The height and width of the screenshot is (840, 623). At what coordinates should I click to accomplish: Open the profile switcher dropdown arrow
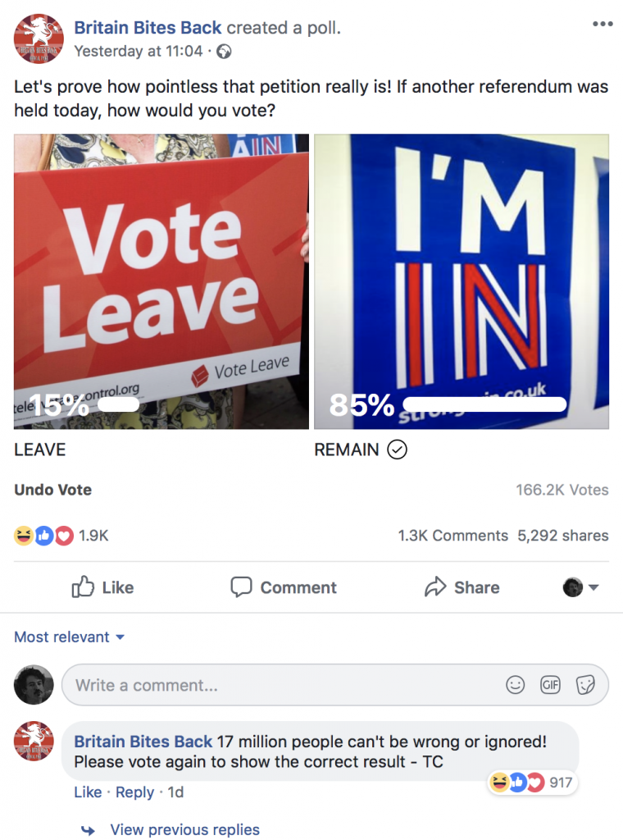pos(593,587)
